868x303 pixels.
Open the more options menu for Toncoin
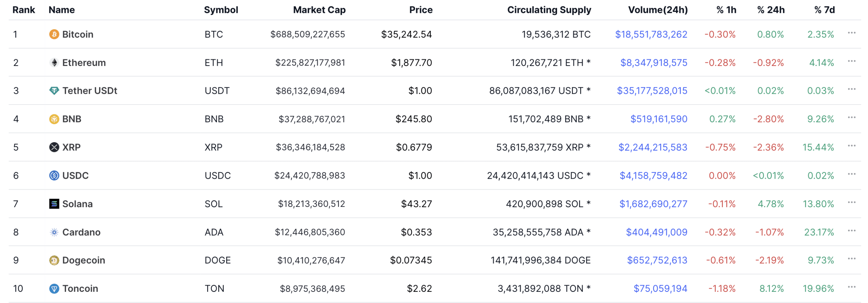[x=852, y=287]
